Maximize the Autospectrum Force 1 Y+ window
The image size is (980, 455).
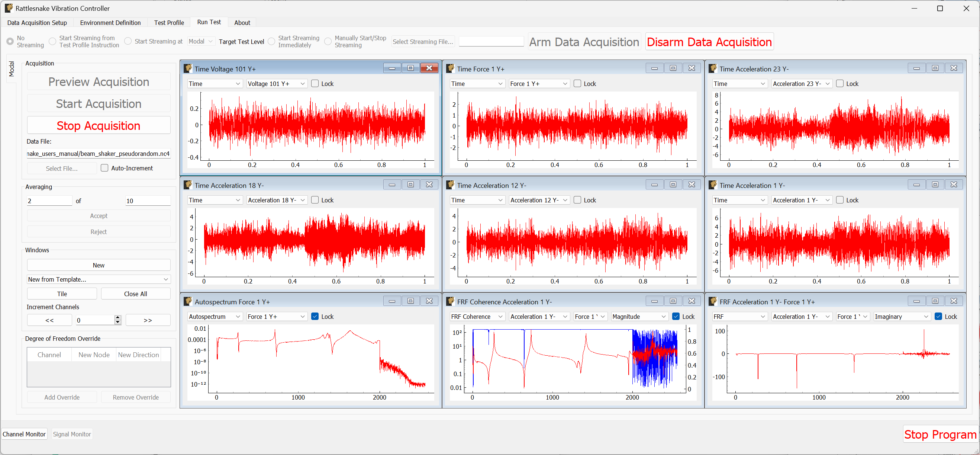(x=410, y=301)
